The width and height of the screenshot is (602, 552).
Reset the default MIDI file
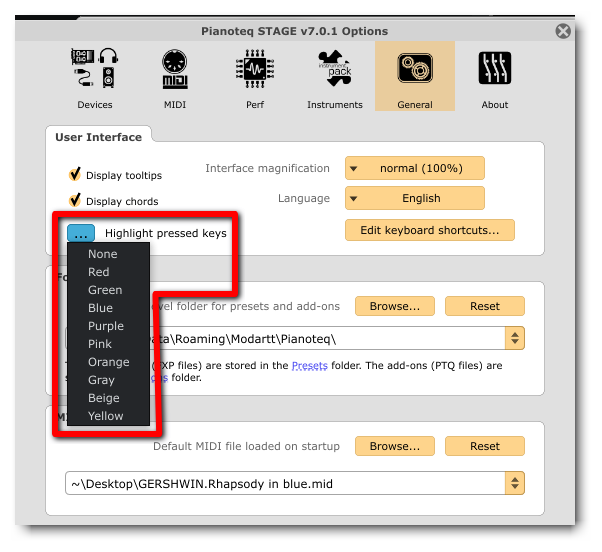[485, 446]
